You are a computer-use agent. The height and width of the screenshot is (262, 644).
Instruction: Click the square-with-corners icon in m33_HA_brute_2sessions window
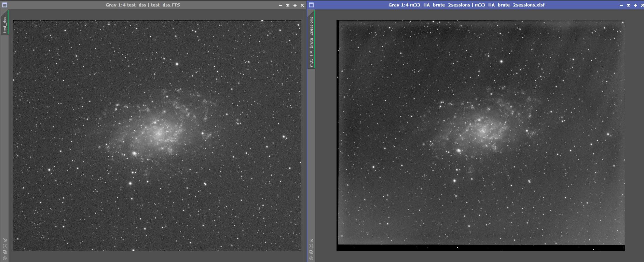[x=311, y=246]
